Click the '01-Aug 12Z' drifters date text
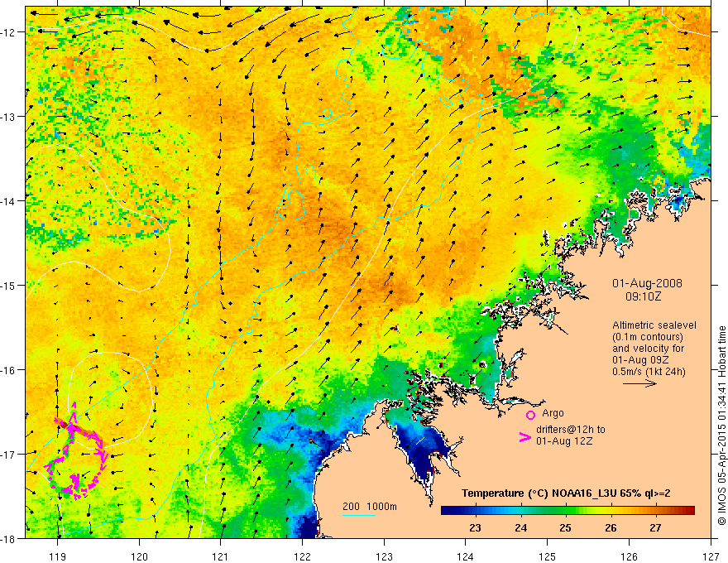728x563 pixels. [x=564, y=441]
